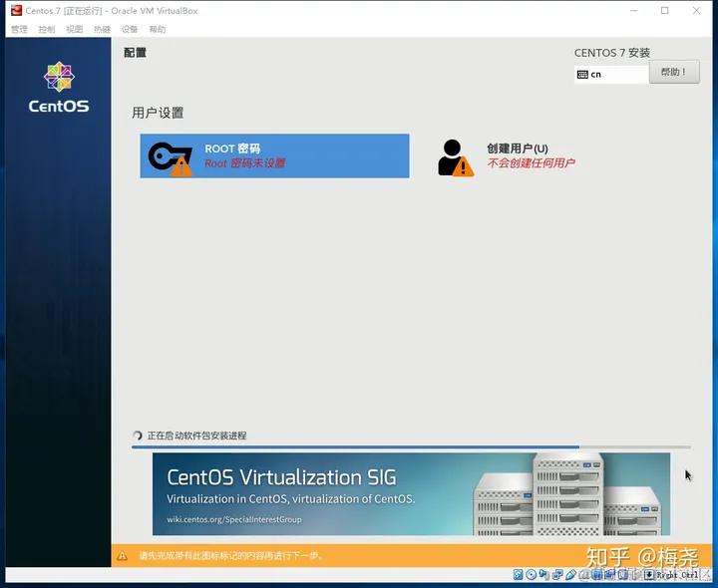Open the 视图 menu
This screenshot has height=588, width=718.
74,29
